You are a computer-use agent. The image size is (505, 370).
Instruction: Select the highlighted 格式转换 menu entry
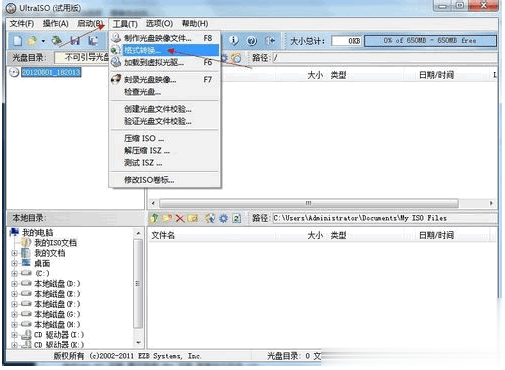[165, 50]
